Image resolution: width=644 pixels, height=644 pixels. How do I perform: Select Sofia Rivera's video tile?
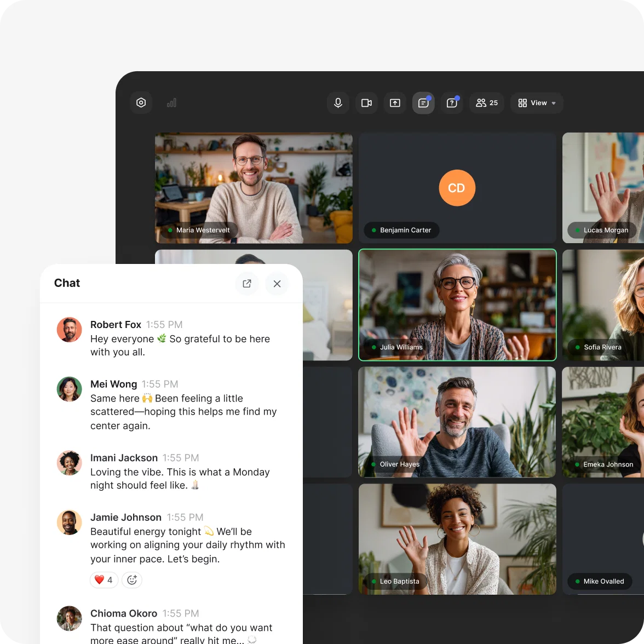coord(603,304)
